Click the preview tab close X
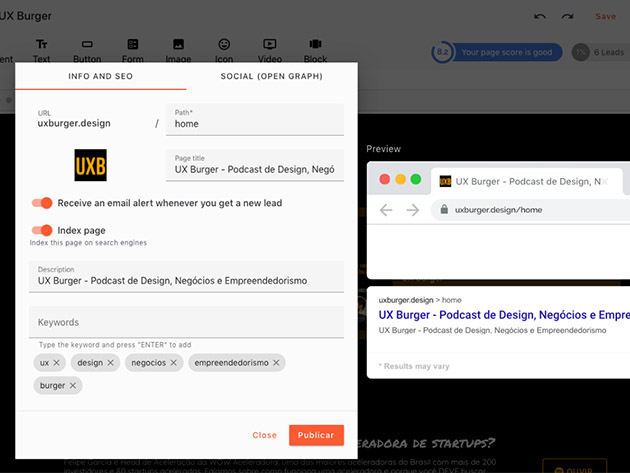The height and width of the screenshot is (473, 630). pos(605,182)
